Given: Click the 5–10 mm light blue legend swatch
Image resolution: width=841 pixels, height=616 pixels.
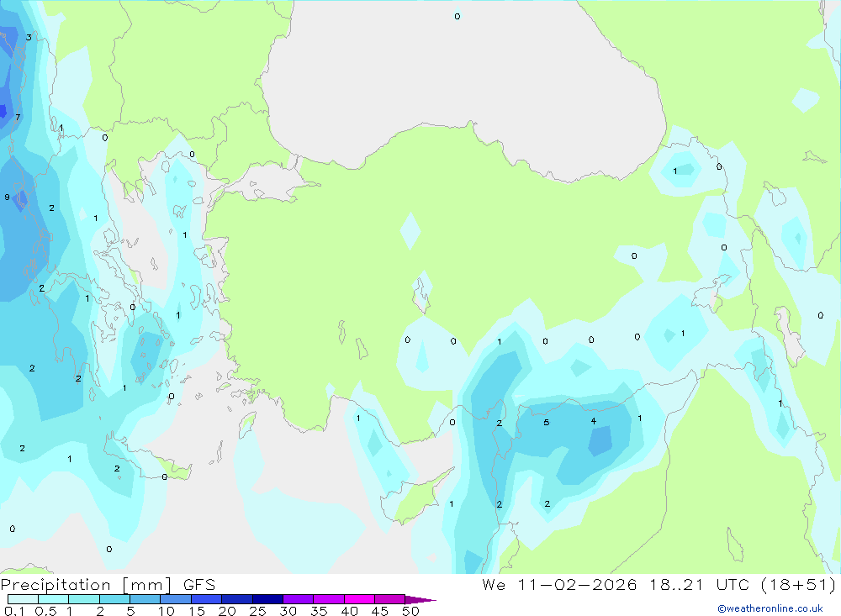Looking at the screenshot, I should [x=145, y=599].
